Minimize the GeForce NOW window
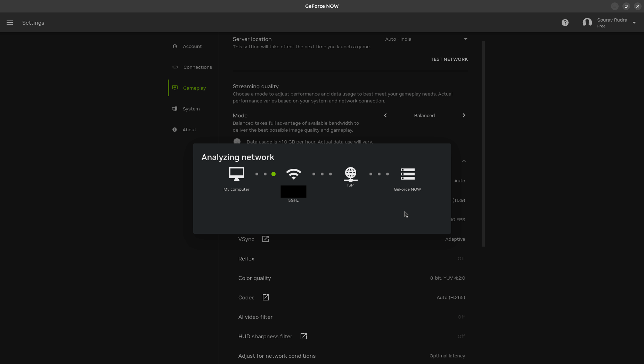 (x=615, y=6)
